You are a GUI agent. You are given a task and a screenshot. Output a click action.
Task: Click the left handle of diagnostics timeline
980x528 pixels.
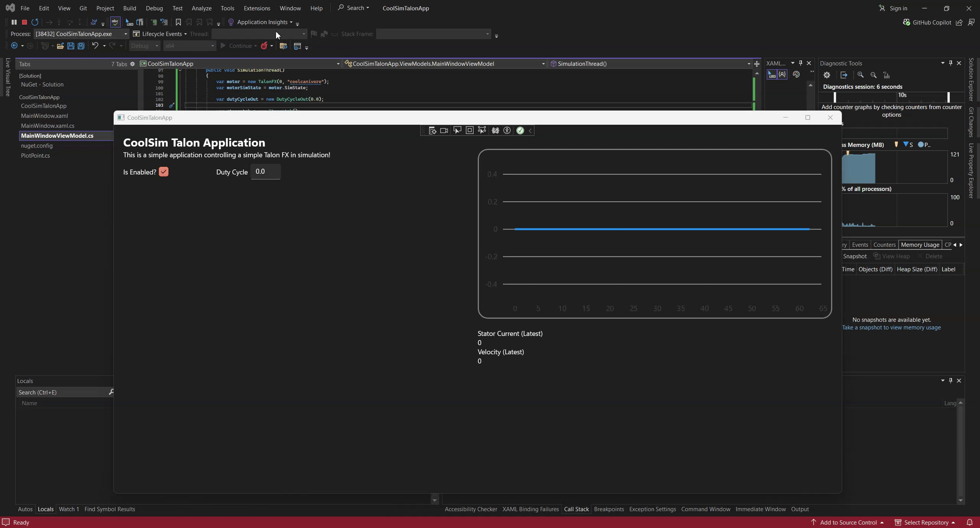(x=835, y=97)
